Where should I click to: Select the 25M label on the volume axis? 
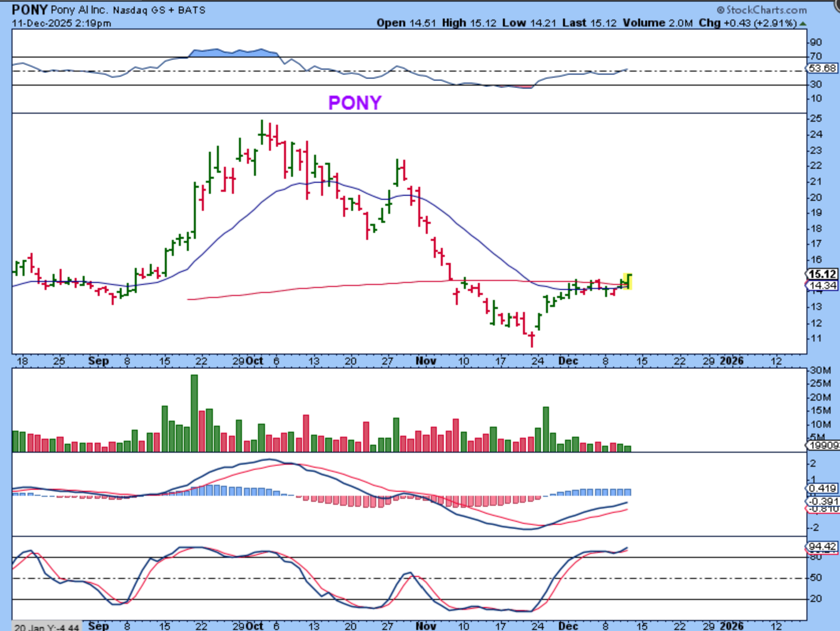coord(820,384)
